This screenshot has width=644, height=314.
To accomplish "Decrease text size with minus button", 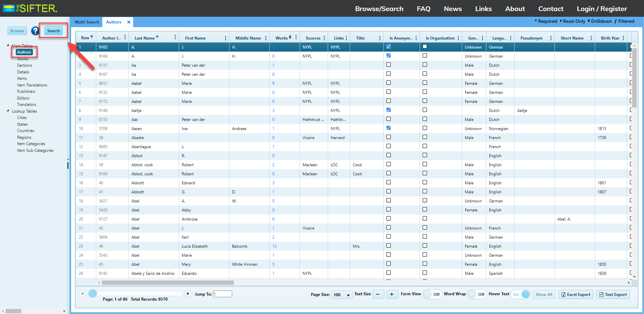I will click(378, 294).
